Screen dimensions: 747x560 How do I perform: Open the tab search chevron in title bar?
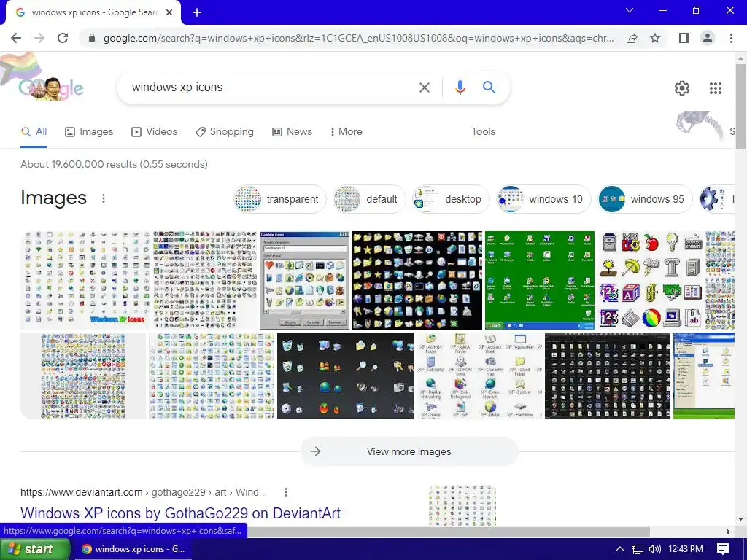[630, 10]
